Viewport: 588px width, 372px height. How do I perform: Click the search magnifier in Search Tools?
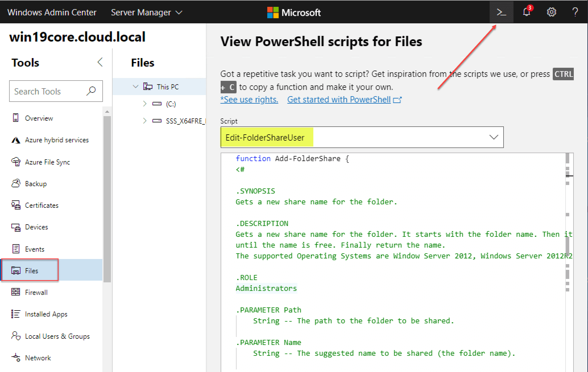coord(91,91)
